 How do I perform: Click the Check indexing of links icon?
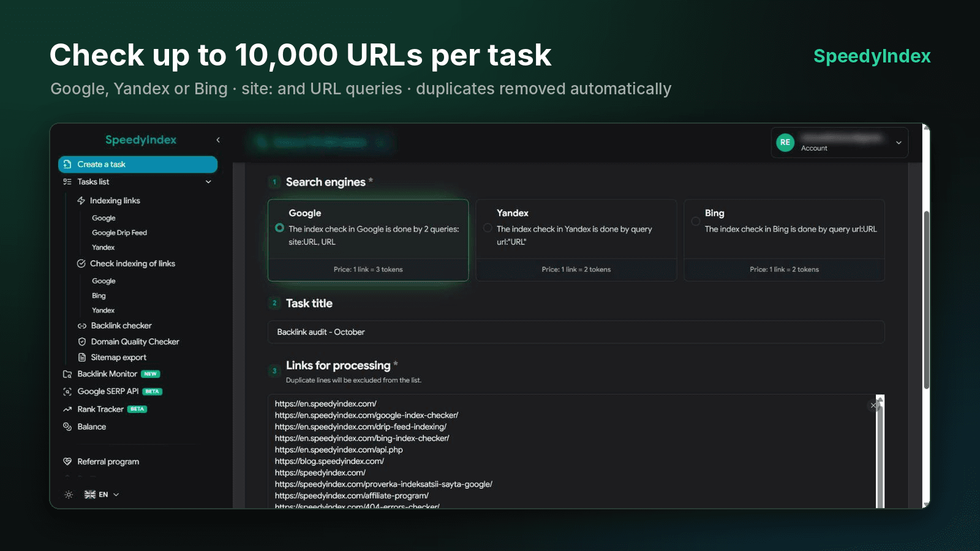pyautogui.click(x=81, y=264)
